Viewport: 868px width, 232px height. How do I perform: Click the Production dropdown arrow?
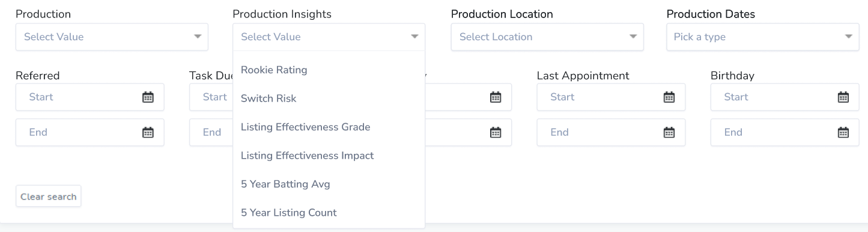point(198,37)
